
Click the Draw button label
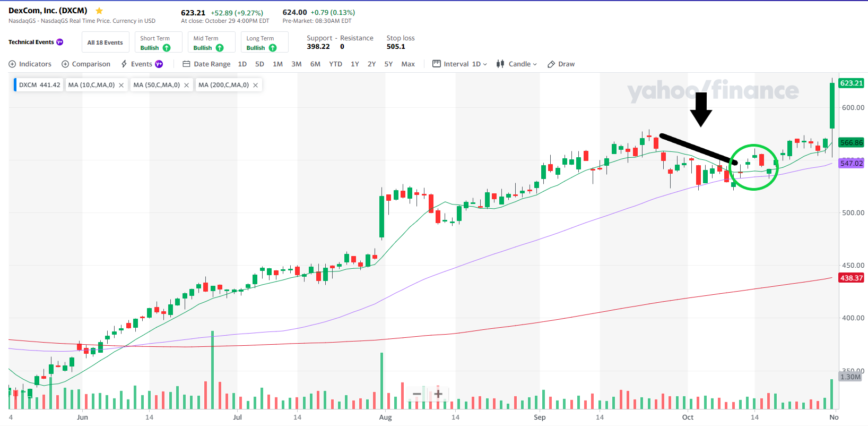566,64
